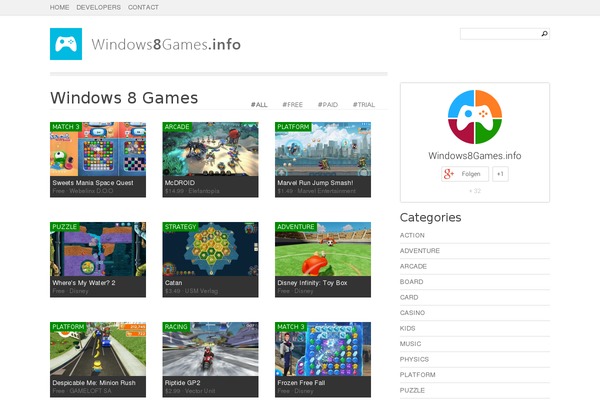Click the +1 button

[x=500, y=174]
